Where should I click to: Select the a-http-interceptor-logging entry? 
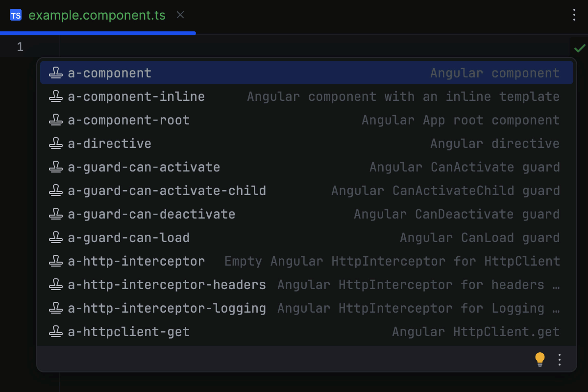tap(167, 308)
